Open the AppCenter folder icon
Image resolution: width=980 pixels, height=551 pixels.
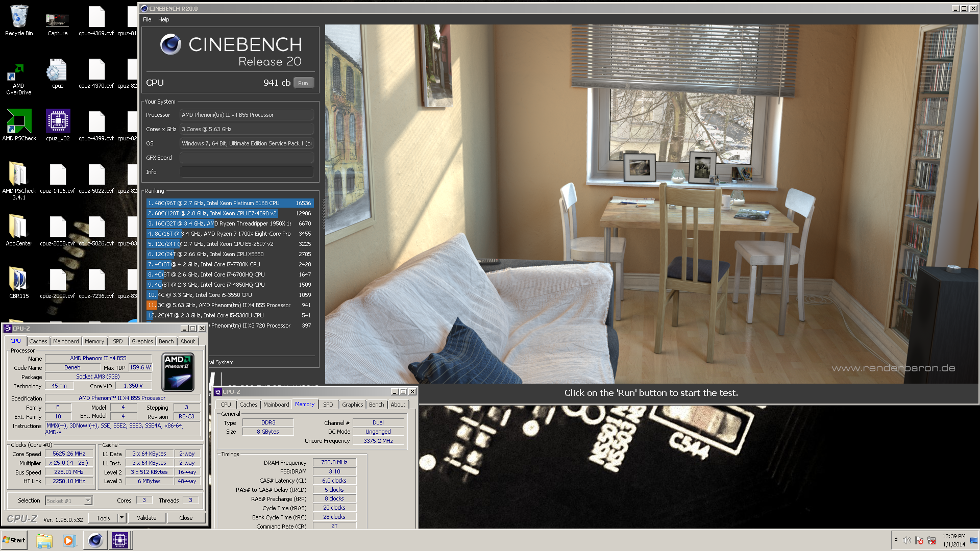pyautogui.click(x=19, y=230)
